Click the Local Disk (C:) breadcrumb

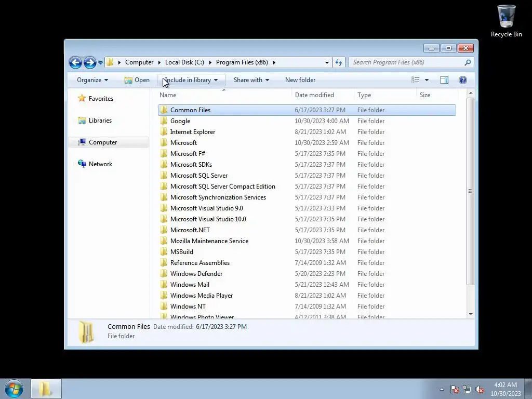(x=184, y=62)
